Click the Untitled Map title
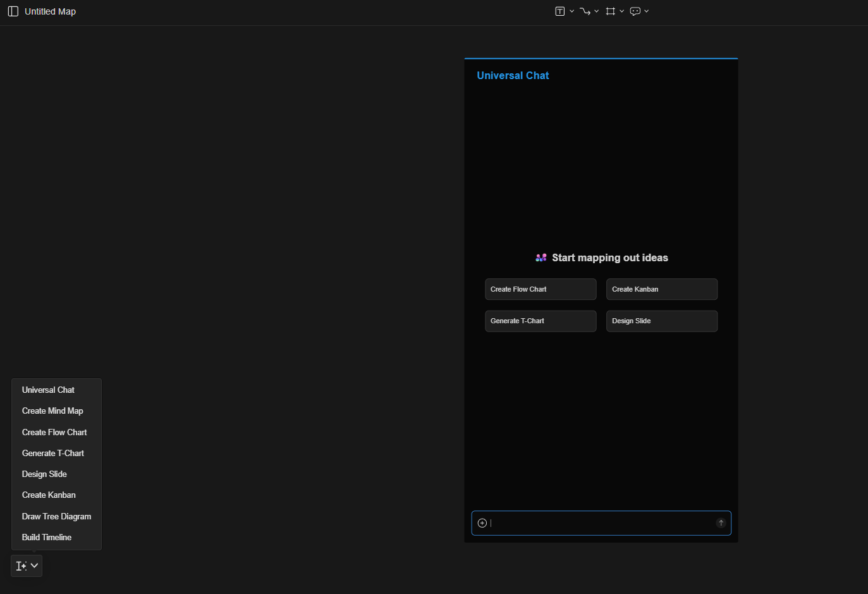 coord(50,11)
